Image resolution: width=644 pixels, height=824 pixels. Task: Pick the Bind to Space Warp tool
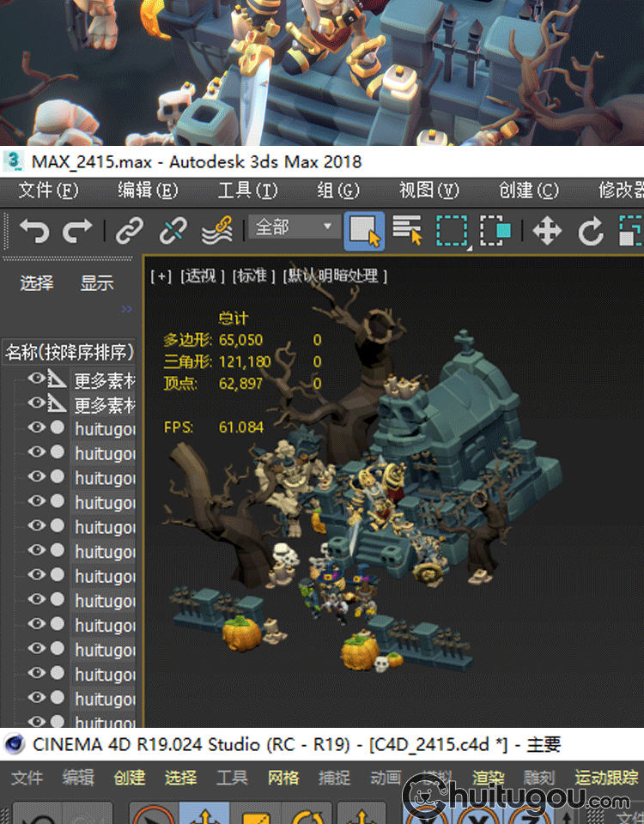click(x=217, y=230)
